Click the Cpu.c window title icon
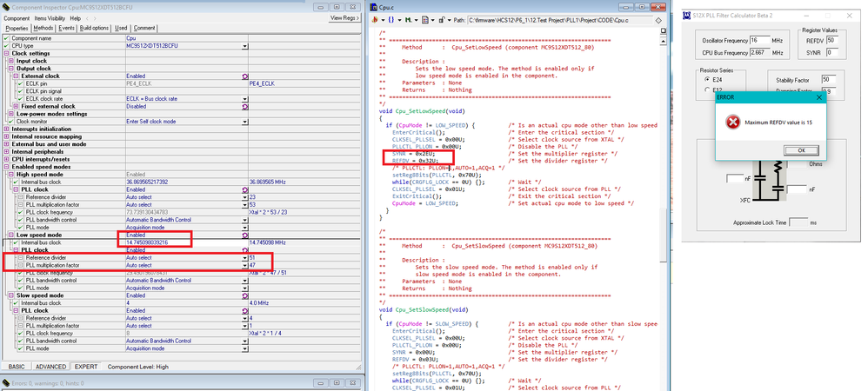 (374, 7)
